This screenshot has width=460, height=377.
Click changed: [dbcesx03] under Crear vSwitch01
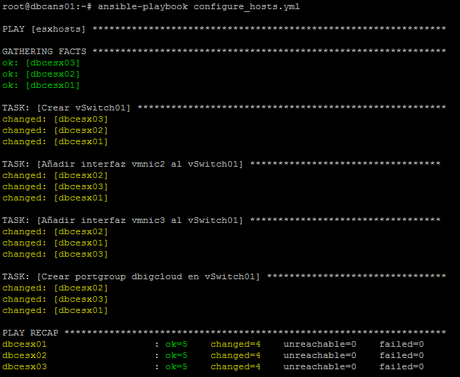click(55, 119)
